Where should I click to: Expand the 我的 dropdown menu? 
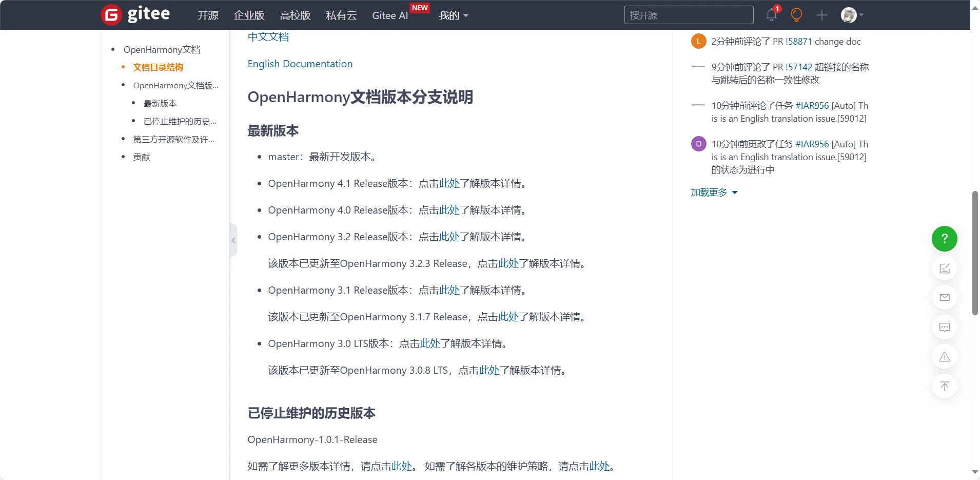point(453,15)
